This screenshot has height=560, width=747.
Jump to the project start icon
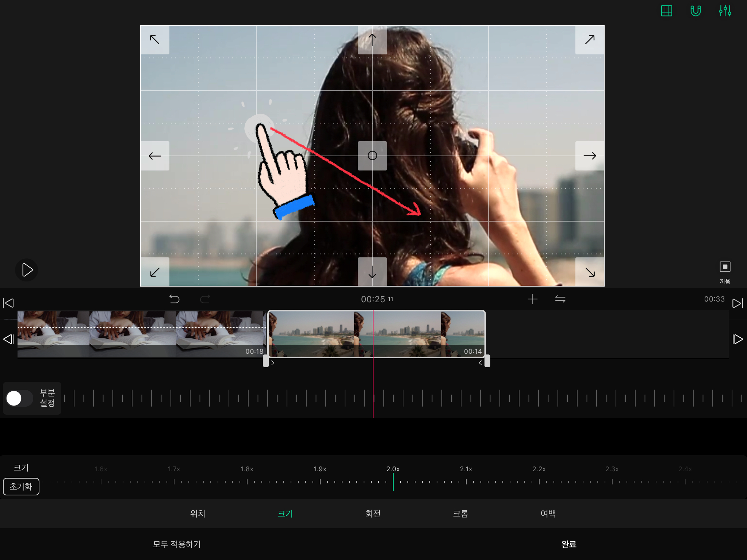[8, 303]
